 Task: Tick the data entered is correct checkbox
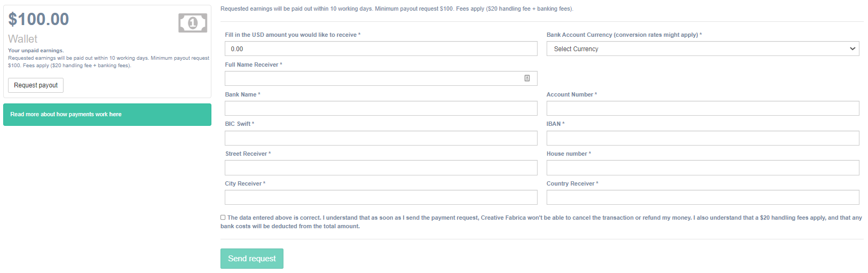(223, 218)
